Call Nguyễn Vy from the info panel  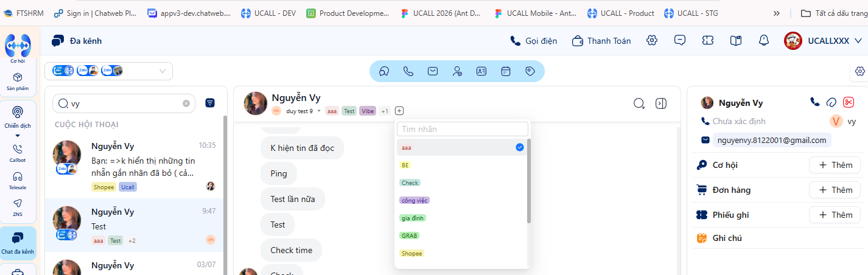point(815,102)
